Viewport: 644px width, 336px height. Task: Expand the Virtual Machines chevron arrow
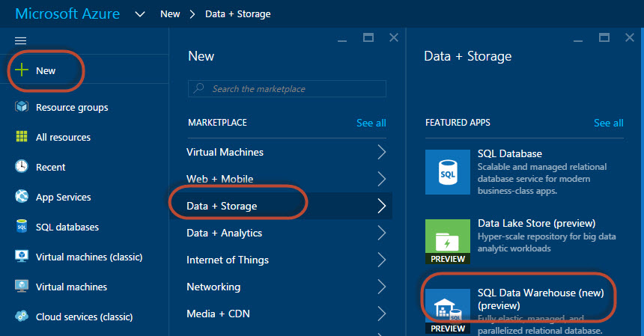(382, 152)
